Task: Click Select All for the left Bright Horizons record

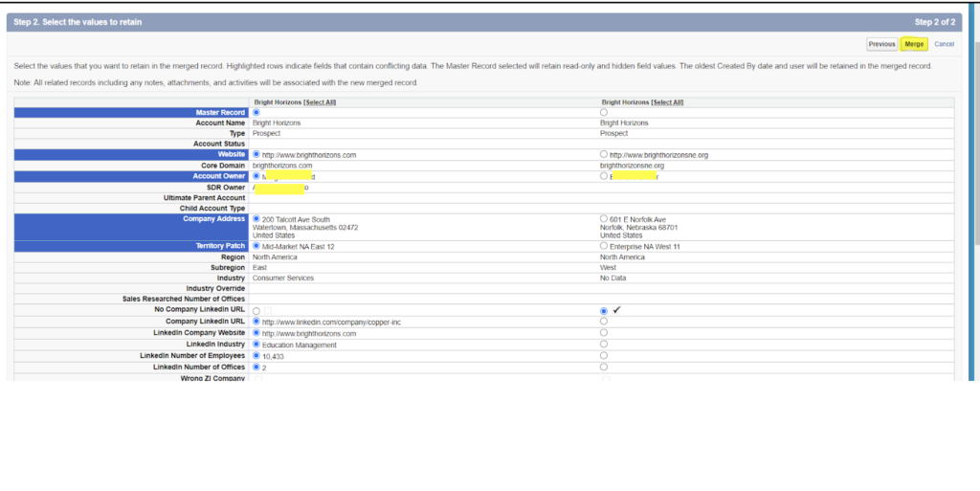Action: click(320, 102)
